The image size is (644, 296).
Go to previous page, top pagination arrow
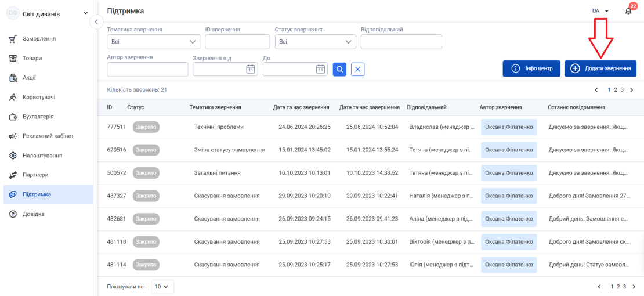click(x=597, y=89)
